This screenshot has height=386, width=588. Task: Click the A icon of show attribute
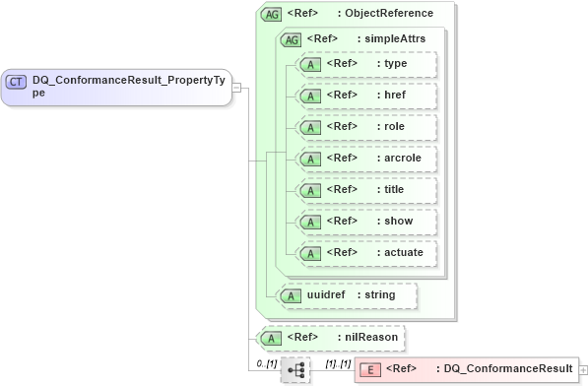pyautogui.click(x=310, y=223)
